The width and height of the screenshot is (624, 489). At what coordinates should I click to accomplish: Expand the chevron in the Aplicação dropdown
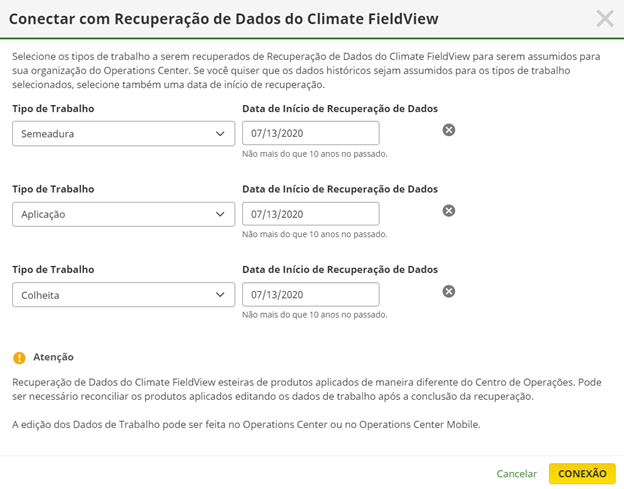(220, 214)
